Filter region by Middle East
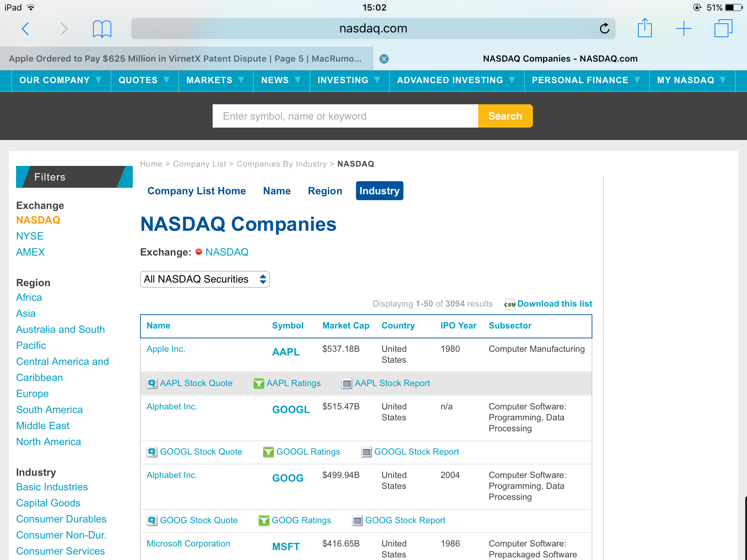 point(43,425)
